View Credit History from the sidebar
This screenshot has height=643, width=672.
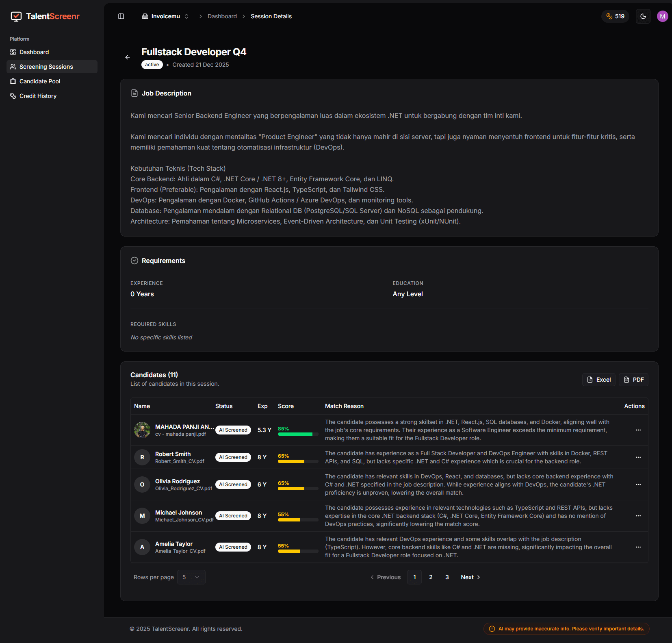click(x=38, y=96)
